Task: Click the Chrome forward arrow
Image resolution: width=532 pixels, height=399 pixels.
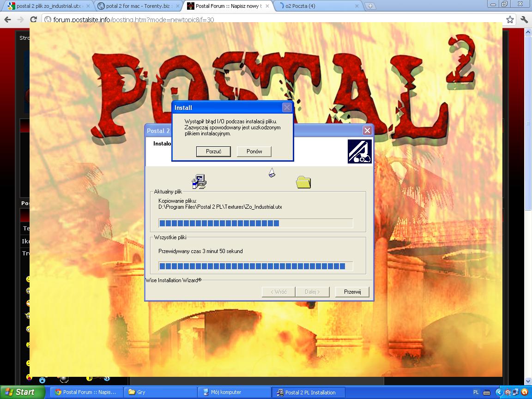Action: tap(20, 20)
